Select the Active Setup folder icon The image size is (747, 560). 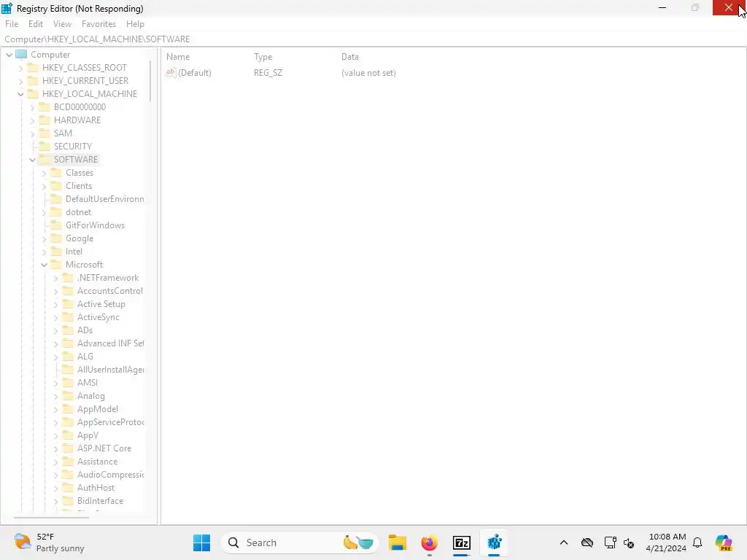pyautogui.click(x=68, y=304)
